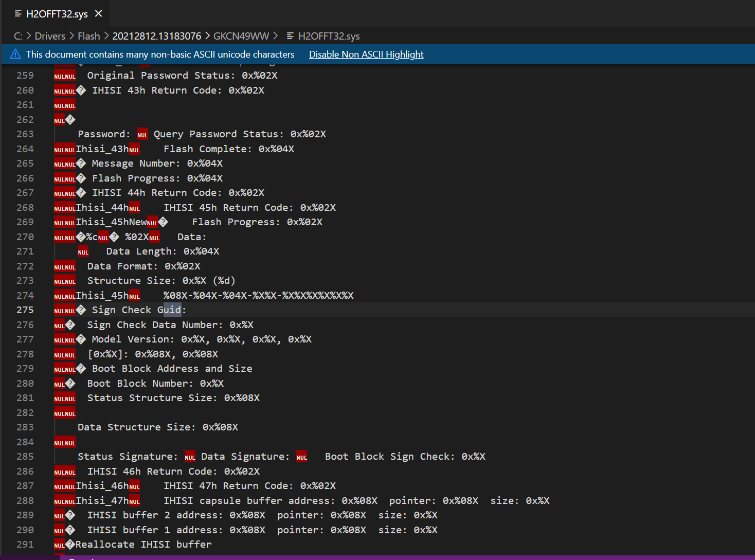Select the H2OFFT32.sys breadcrumb item

tap(329, 36)
